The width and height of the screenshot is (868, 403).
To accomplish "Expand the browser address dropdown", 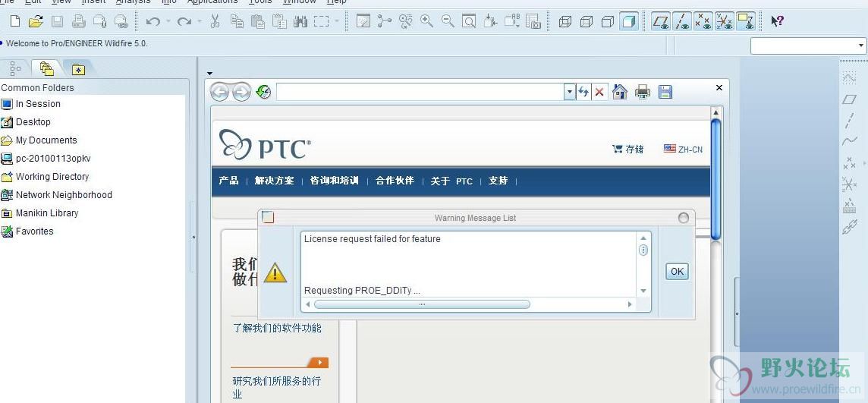I will click(x=570, y=92).
